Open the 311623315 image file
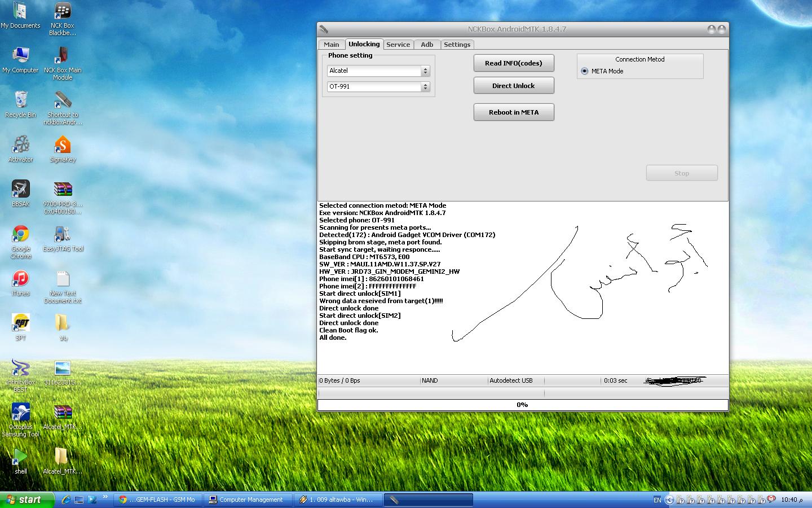 click(62, 373)
